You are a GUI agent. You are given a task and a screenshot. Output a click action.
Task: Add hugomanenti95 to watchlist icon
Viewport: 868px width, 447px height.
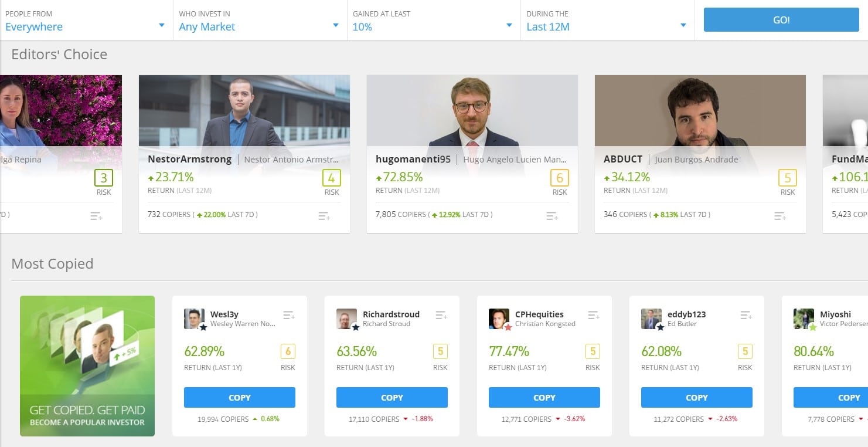(x=552, y=216)
